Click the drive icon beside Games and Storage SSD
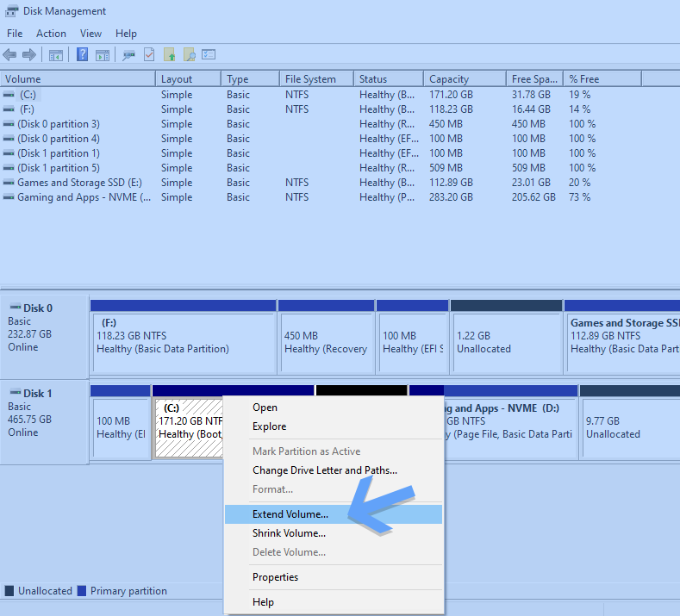This screenshot has height=616, width=680. (x=9, y=183)
